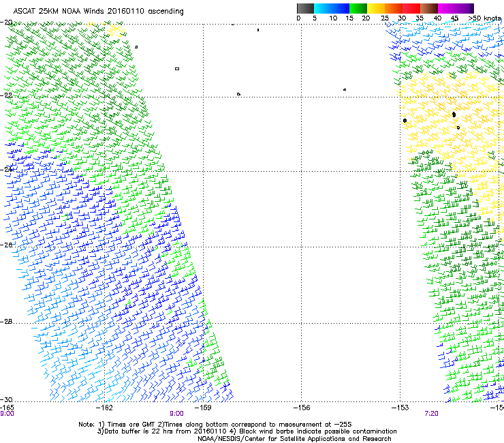The image size is (504, 443).
Task: Click the 9:00 time label near -159
Action: pyautogui.click(x=177, y=414)
